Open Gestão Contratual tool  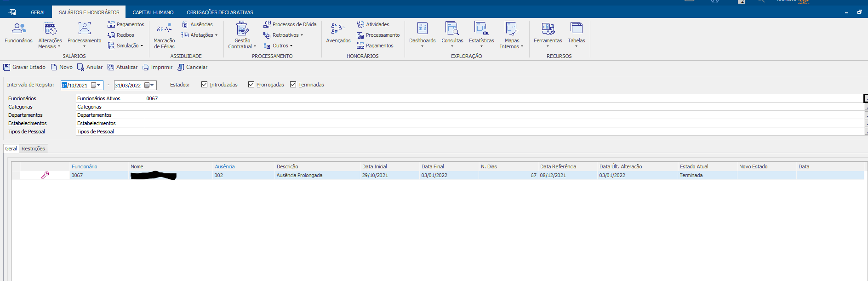pyautogui.click(x=242, y=29)
